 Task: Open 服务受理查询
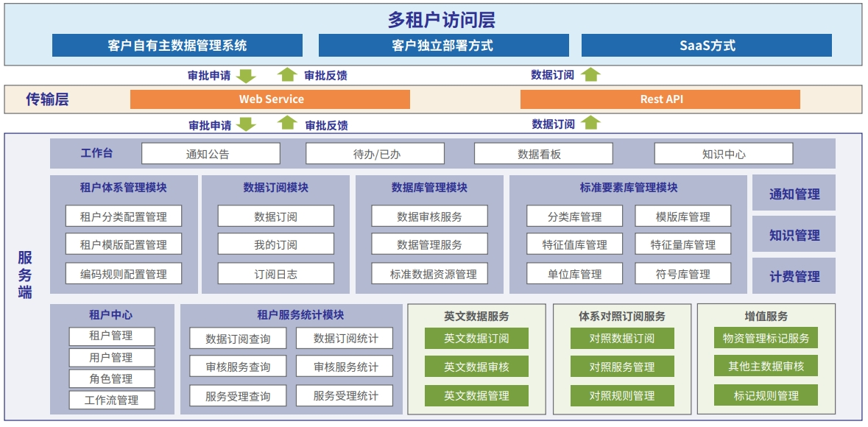pyautogui.click(x=238, y=395)
